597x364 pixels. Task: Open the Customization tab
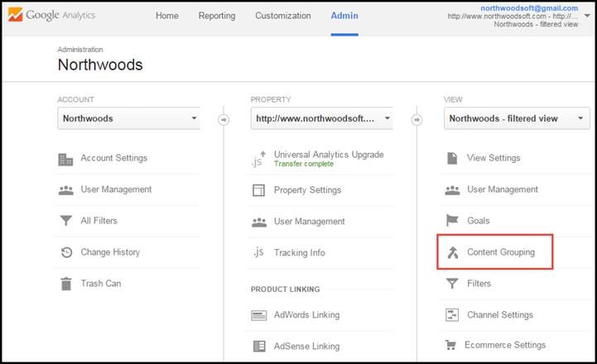(283, 16)
